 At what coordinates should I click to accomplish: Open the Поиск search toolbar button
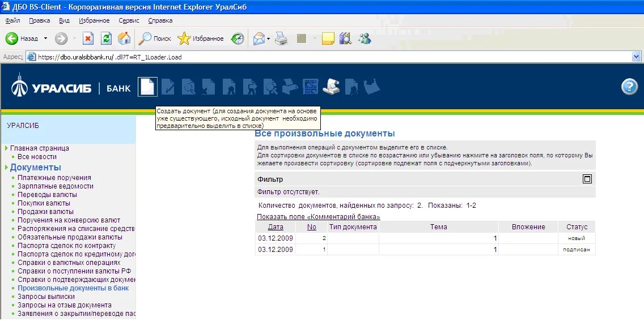coord(154,38)
